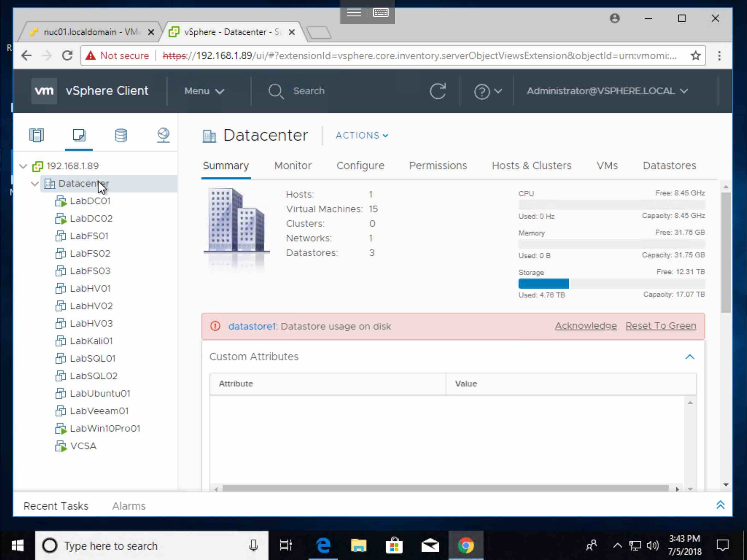Open Microsoft Edge from the taskbar
This screenshot has height=560, width=747.
click(x=323, y=546)
